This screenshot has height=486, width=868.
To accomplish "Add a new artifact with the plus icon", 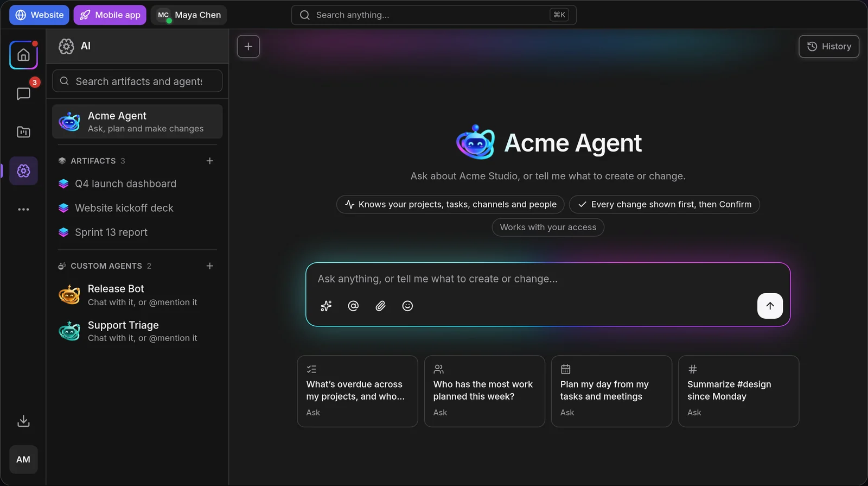I will pyautogui.click(x=210, y=161).
